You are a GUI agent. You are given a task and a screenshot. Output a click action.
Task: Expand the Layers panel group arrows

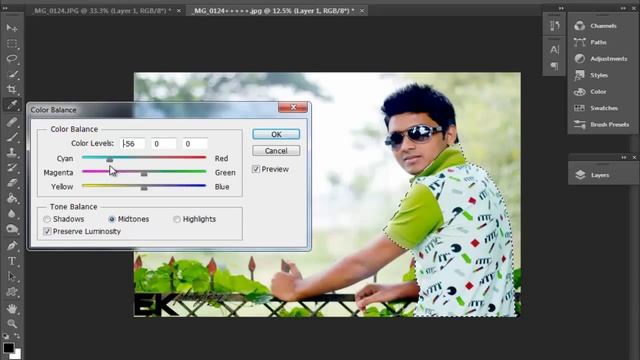tap(624, 158)
